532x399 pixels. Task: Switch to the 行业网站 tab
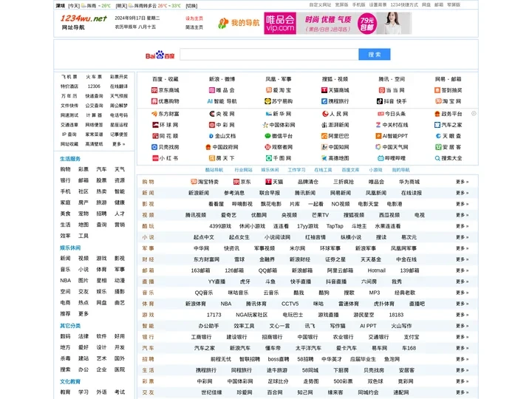(x=243, y=170)
